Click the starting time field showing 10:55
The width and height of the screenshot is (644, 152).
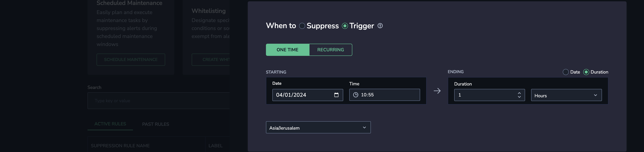pyautogui.click(x=385, y=95)
